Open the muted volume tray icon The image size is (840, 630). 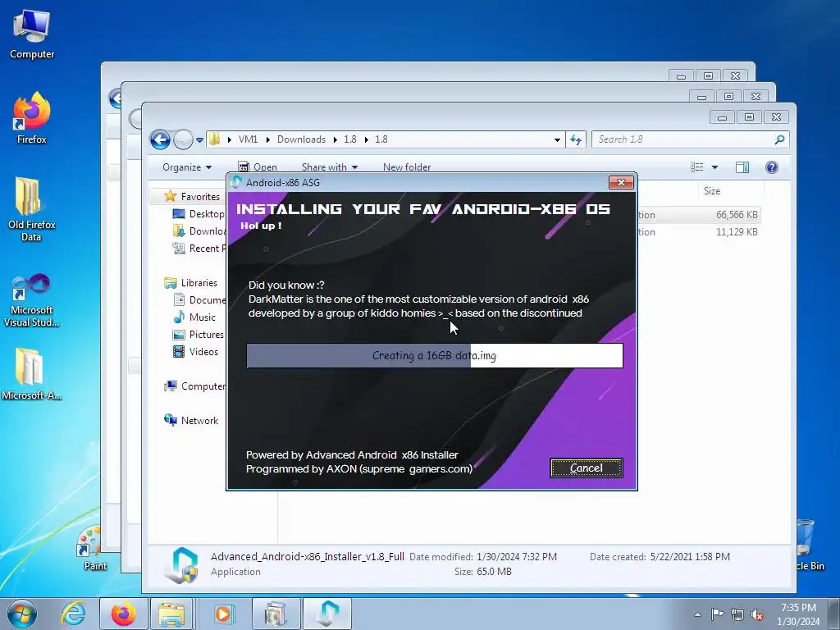(757, 614)
